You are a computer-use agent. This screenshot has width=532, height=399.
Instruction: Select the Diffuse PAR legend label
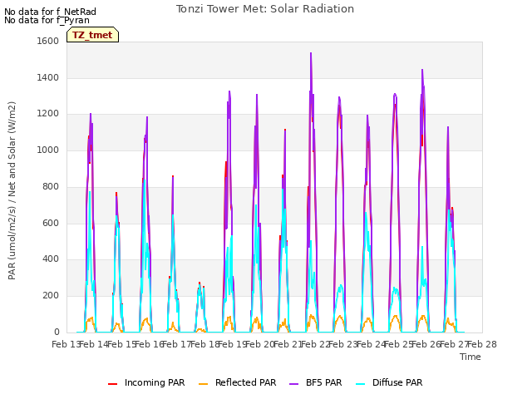click(x=397, y=382)
